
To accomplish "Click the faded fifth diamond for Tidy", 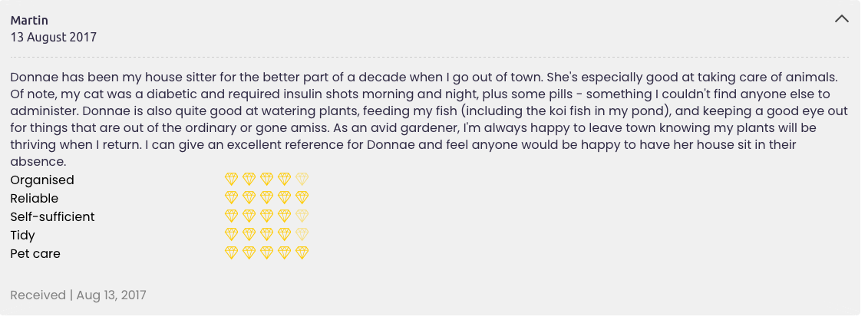I will pyautogui.click(x=302, y=235).
